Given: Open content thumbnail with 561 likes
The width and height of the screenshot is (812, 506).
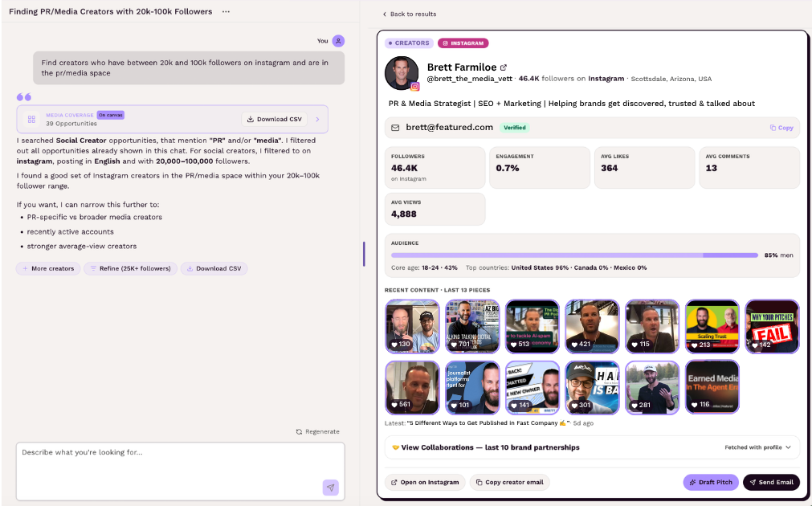Looking at the screenshot, I should pos(412,387).
